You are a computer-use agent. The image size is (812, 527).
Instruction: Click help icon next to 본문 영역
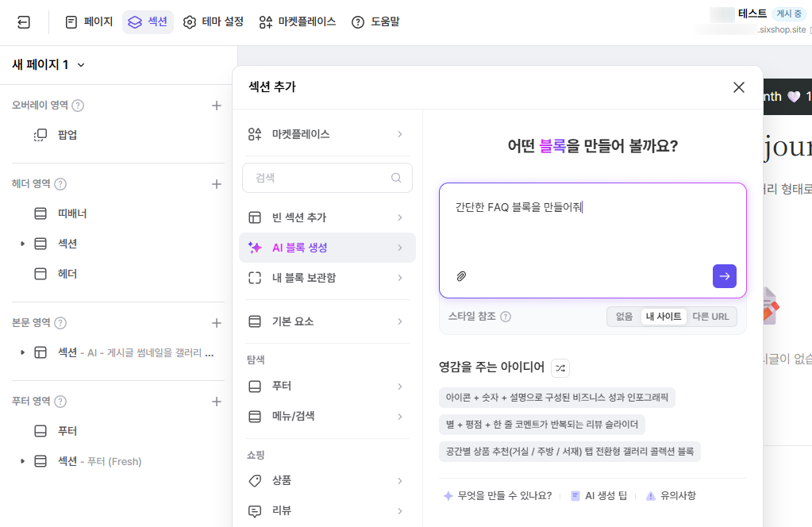click(x=60, y=323)
